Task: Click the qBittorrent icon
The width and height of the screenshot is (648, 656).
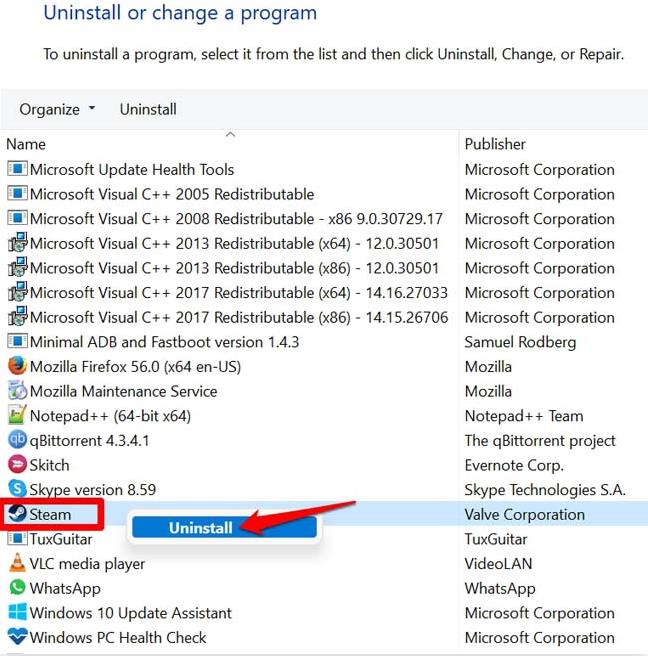Action: 17,440
